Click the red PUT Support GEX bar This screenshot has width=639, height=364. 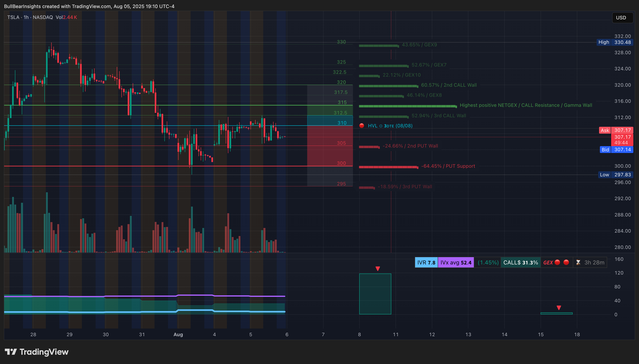coord(388,167)
